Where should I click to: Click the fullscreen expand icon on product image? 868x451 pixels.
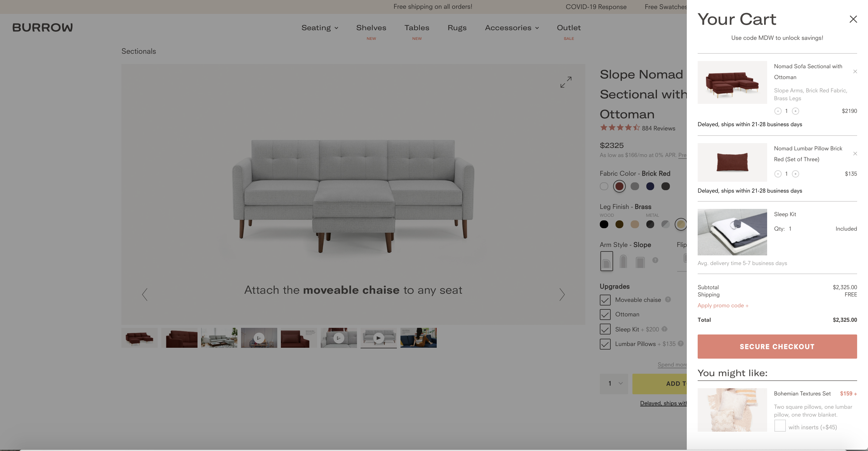(x=565, y=82)
